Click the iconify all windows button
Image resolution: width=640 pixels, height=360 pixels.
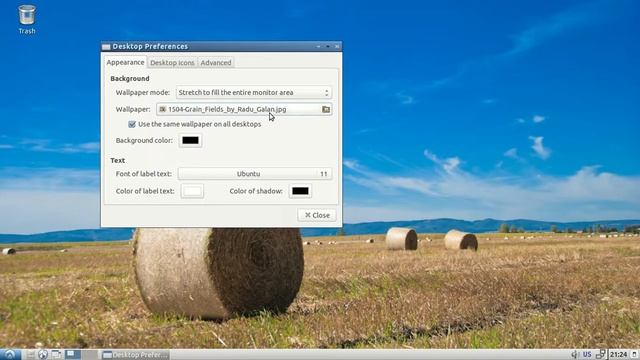click(56, 354)
